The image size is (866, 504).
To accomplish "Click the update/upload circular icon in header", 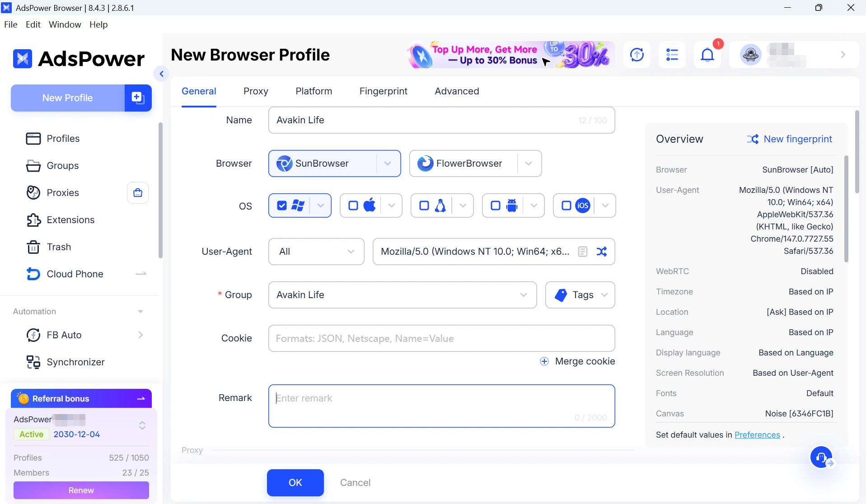I will point(637,55).
